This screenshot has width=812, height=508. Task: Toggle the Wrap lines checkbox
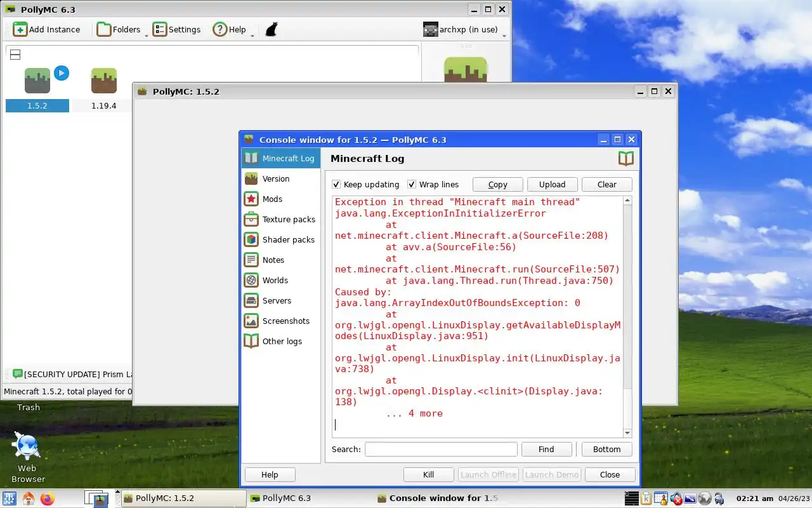tap(412, 184)
